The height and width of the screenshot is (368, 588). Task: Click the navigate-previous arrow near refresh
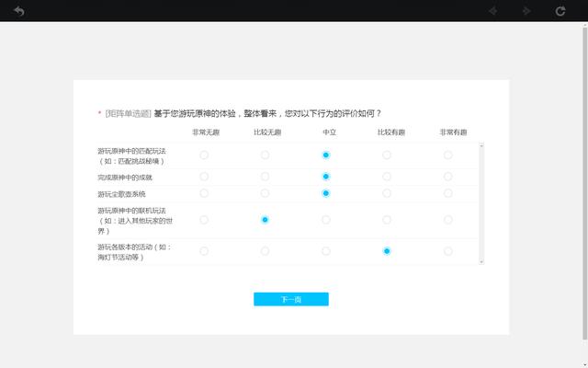pos(493,11)
